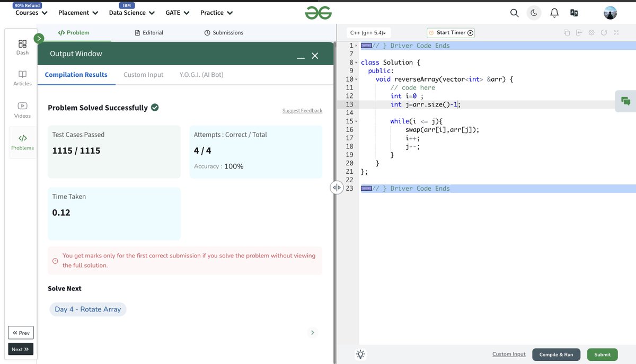Click the 'int i=0 ;' code line
The height and width of the screenshot is (364, 636).
pos(407,96)
